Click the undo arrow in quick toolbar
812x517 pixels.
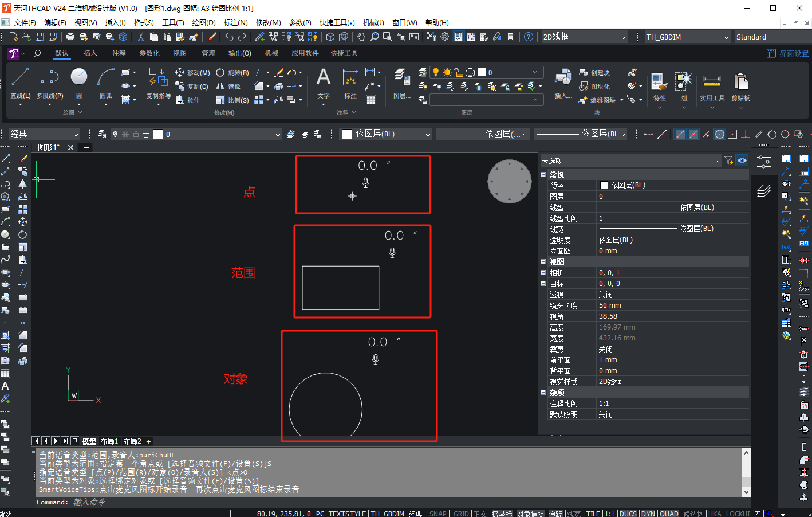coord(229,37)
